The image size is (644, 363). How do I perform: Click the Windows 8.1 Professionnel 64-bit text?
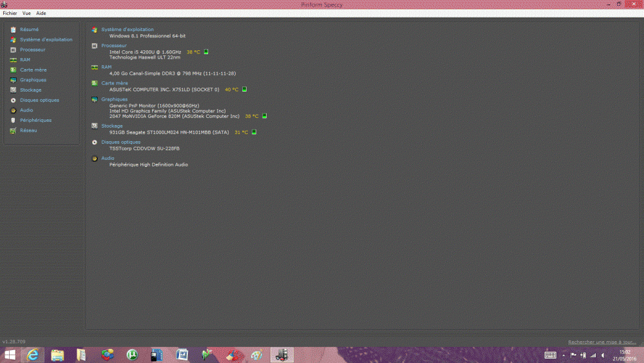point(147,35)
